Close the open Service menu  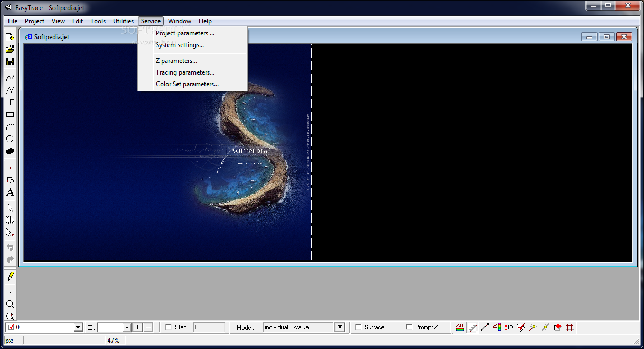[151, 21]
